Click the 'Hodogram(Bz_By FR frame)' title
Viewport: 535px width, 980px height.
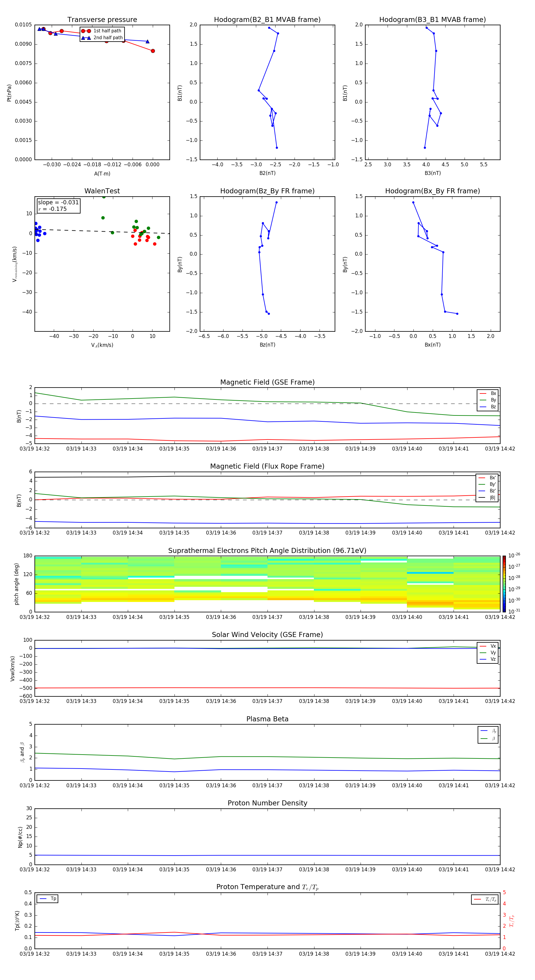pyautogui.click(x=267, y=191)
